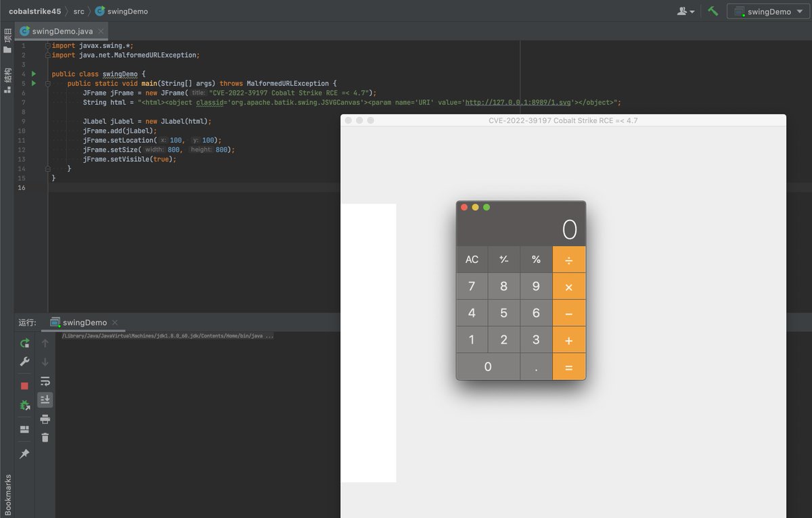Click the Calculator 9 key
The height and width of the screenshot is (518, 812).
[x=536, y=286]
